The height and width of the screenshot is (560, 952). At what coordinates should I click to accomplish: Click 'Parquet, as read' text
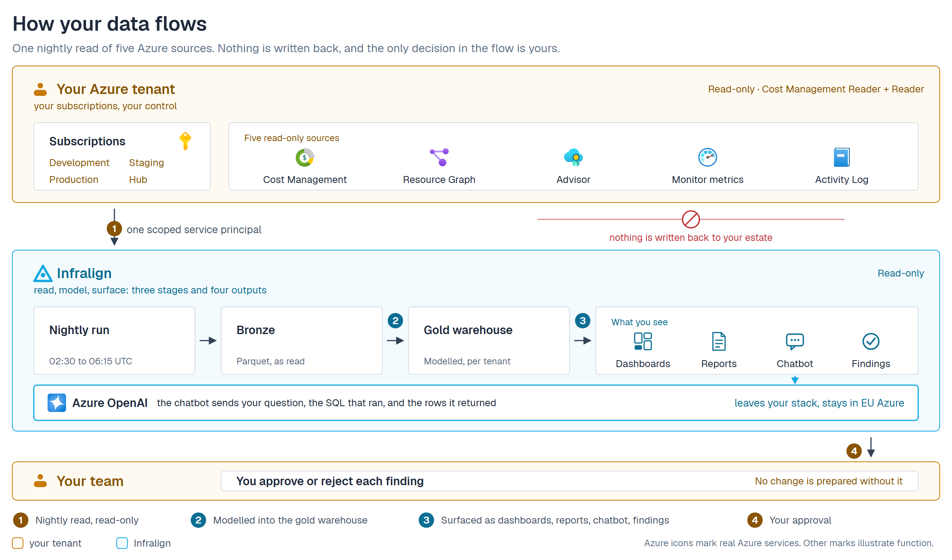coord(271,361)
